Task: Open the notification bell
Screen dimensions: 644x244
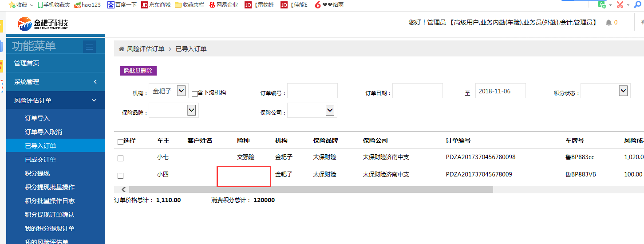Action: [x=608, y=23]
